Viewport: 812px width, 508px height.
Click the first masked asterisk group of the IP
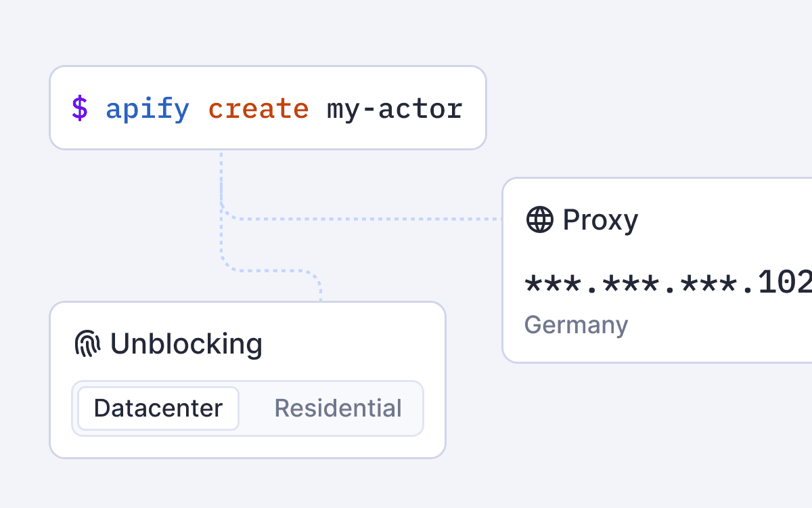point(550,283)
